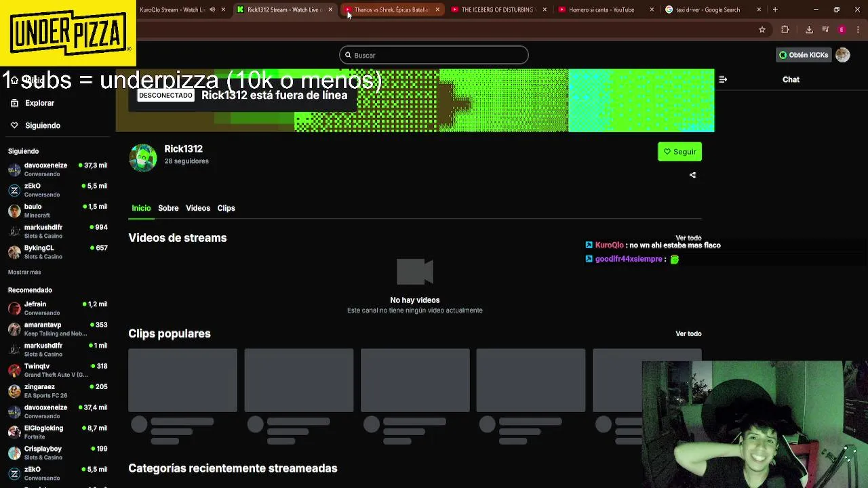Open BykingCL channel in sidebar

point(58,252)
